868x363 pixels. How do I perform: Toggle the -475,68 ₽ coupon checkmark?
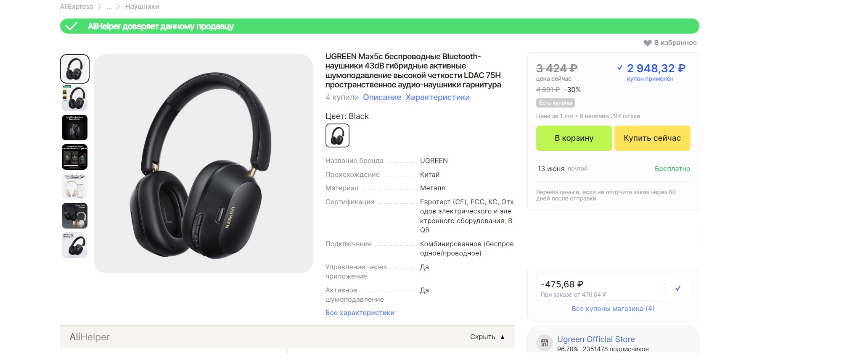coord(677,288)
